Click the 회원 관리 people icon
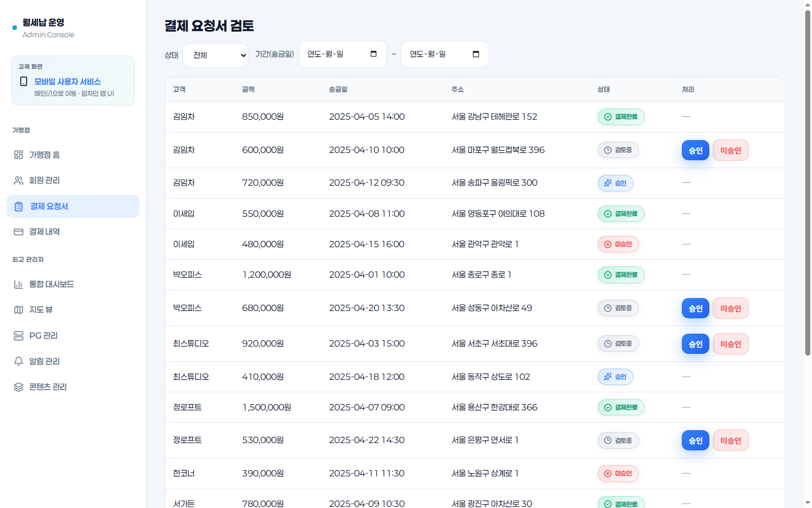Screen dimensions: 812x508 [x=19, y=180]
